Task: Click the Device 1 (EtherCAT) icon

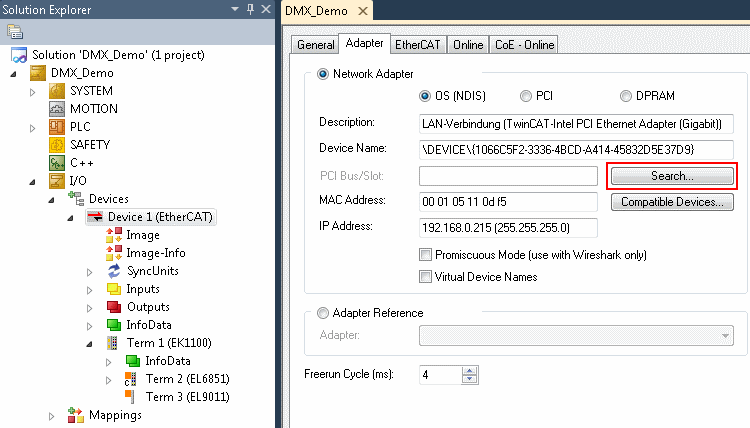Action: (x=96, y=217)
